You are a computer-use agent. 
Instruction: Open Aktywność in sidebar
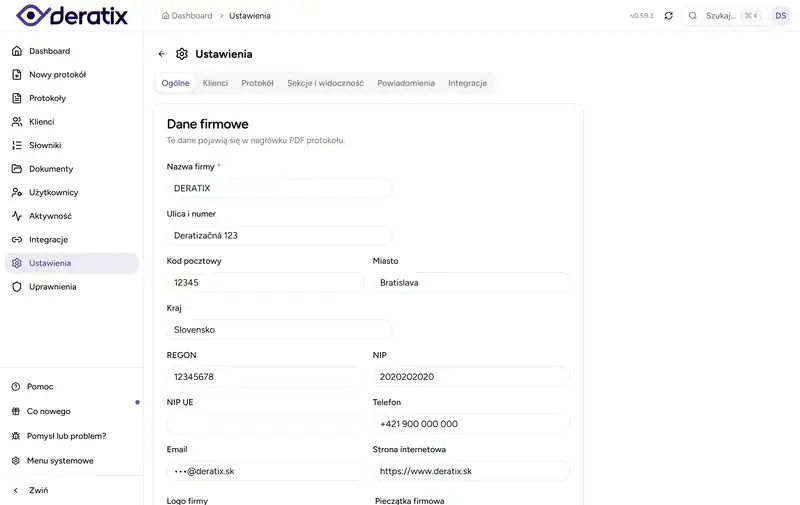(x=72, y=216)
